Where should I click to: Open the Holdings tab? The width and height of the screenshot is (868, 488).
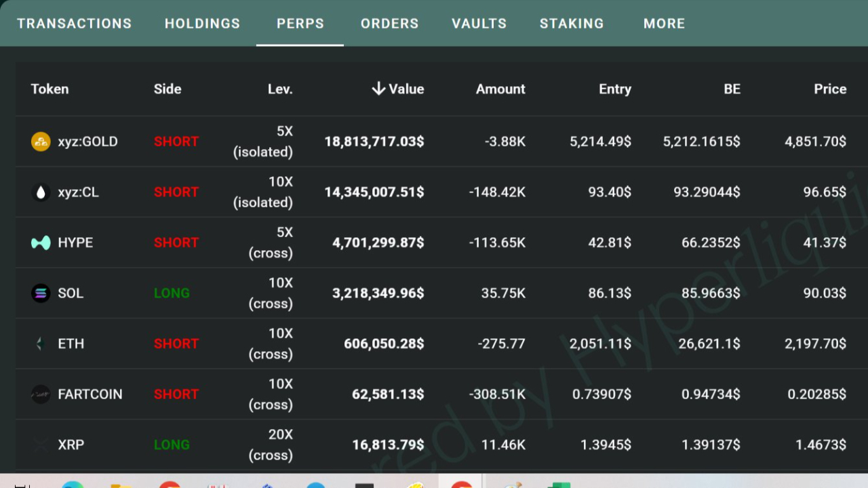click(202, 24)
